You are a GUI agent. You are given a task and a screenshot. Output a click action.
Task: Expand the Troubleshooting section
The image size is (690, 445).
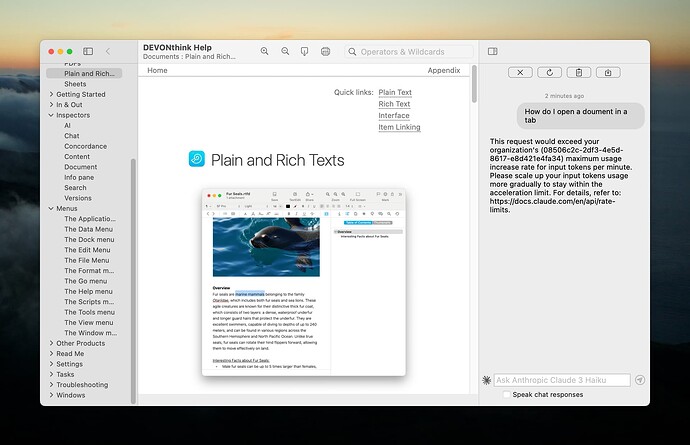coord(51,385)
